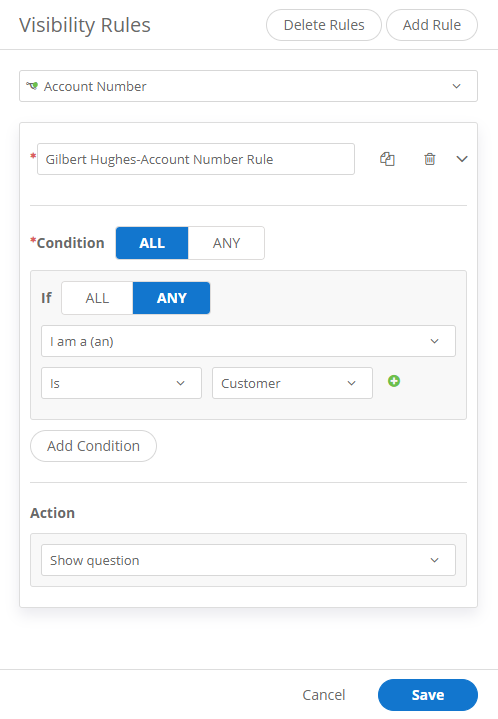This screenshot has width=498, height=719.
Task: Click the duplicate rule icon
Action: point(387,159)
